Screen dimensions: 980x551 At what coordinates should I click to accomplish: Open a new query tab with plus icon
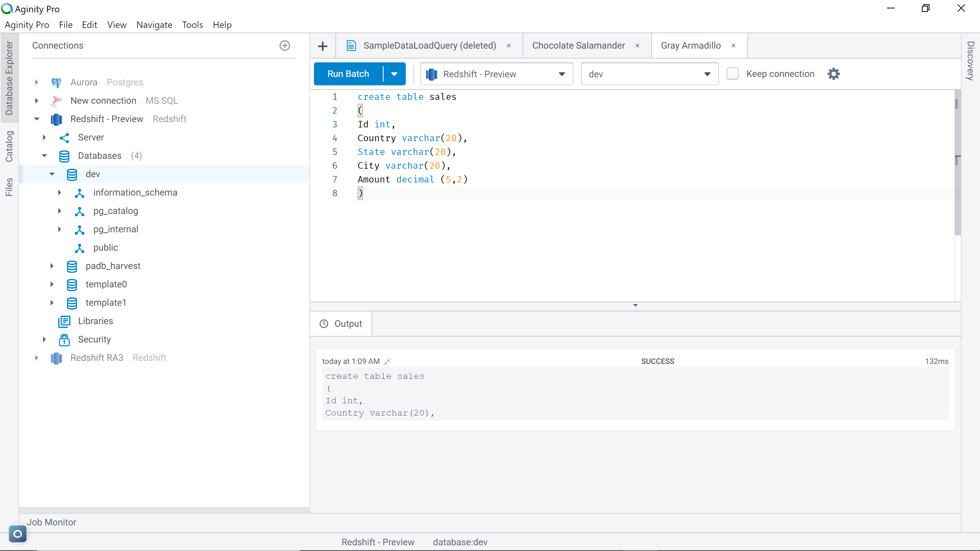tap(323, 46)
